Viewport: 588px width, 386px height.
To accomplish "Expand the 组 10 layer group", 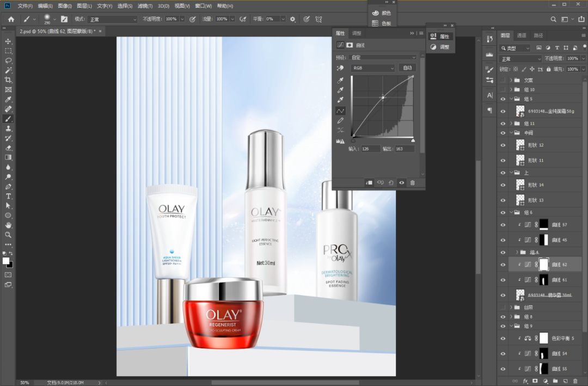I will [x=511, y=89].
